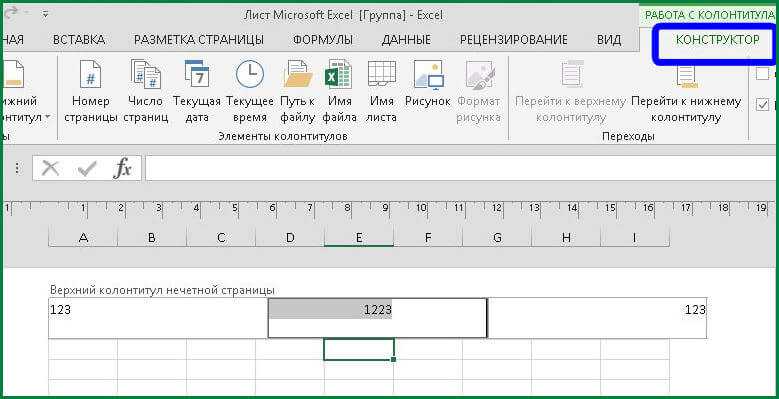This screenshot has height=399, width=779.
Task: Click right header section containing 123
Action: click(597, 318)
